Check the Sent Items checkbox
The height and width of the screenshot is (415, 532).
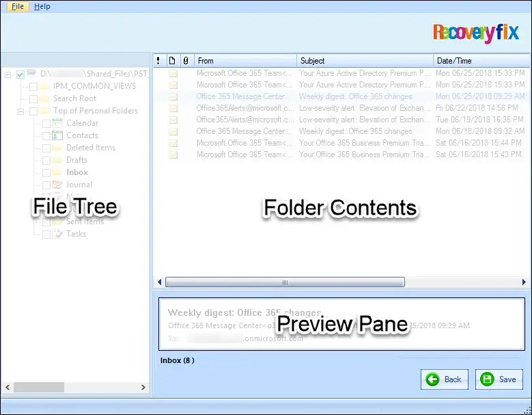(x=46, y=222)
